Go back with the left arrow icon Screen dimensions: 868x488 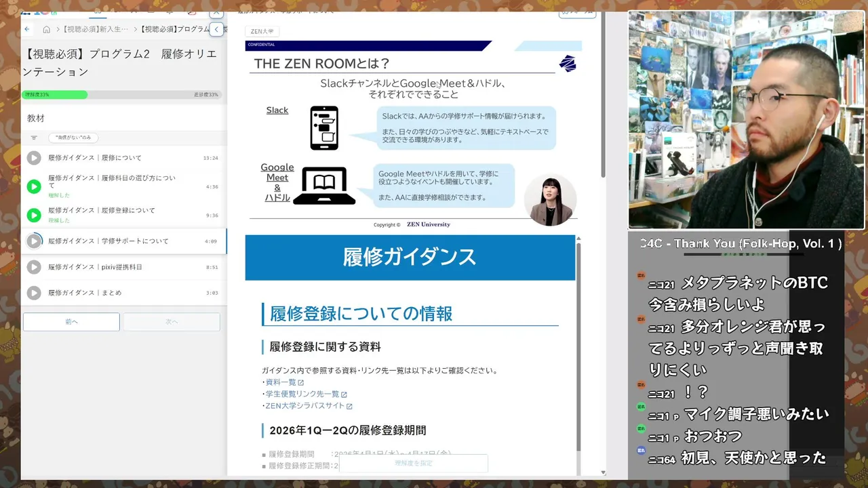27,29
